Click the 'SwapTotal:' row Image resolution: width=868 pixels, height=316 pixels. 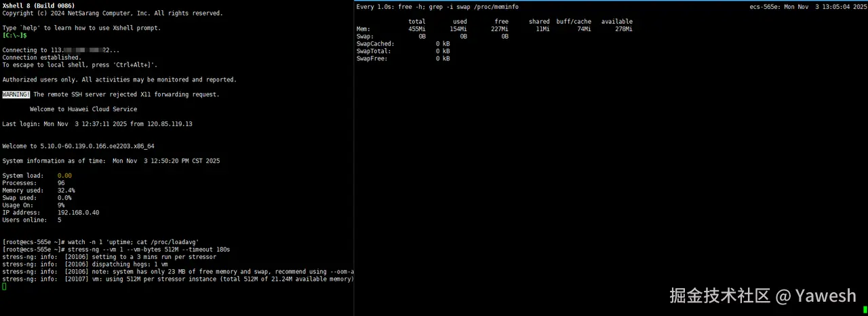coord(403,52)
